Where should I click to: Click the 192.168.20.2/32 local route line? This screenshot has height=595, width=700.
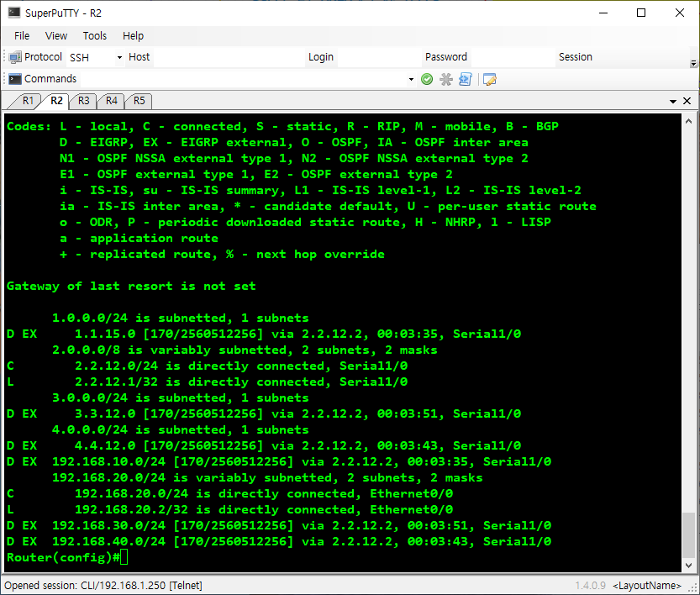tap(230, 509)
